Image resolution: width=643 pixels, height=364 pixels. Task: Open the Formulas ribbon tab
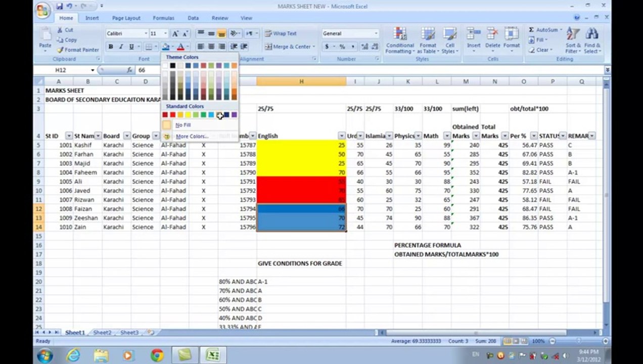tap(164, 18)
